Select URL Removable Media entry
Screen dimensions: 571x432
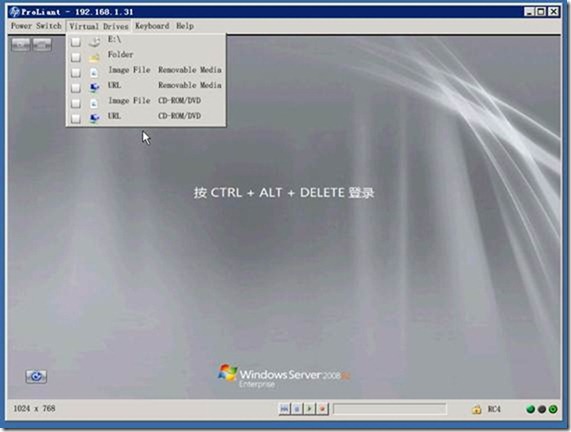(146, 86)
